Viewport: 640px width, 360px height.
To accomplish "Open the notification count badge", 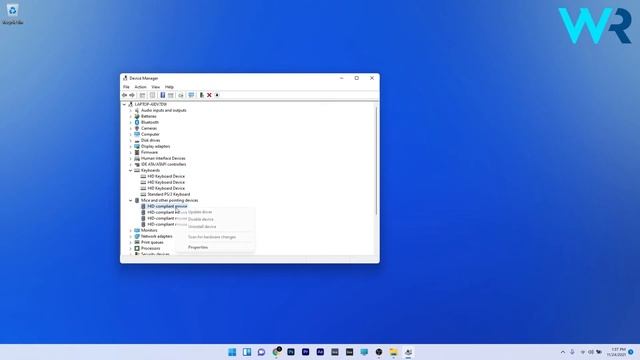I will (x=631, y=352).
